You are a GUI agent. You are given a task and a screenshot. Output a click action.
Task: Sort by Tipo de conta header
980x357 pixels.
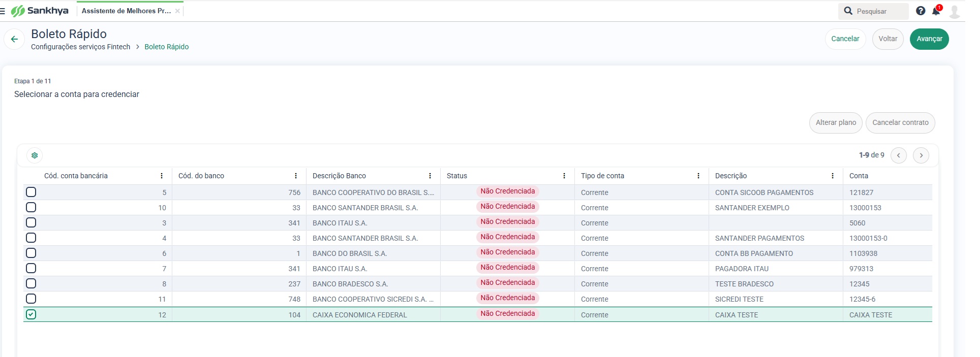[602, 176]
